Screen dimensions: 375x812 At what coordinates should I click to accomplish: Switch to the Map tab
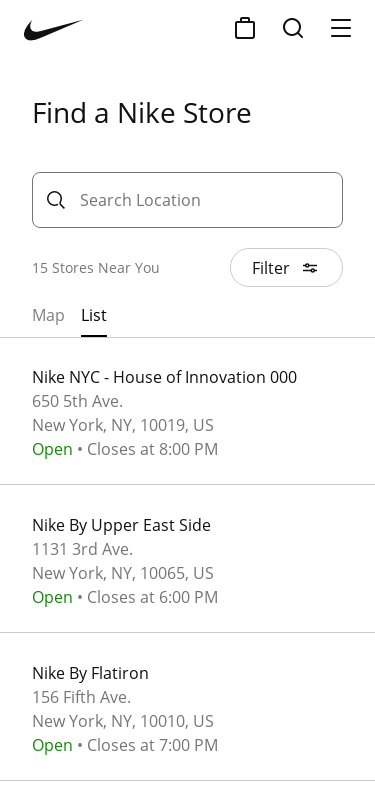click(48, 315)
